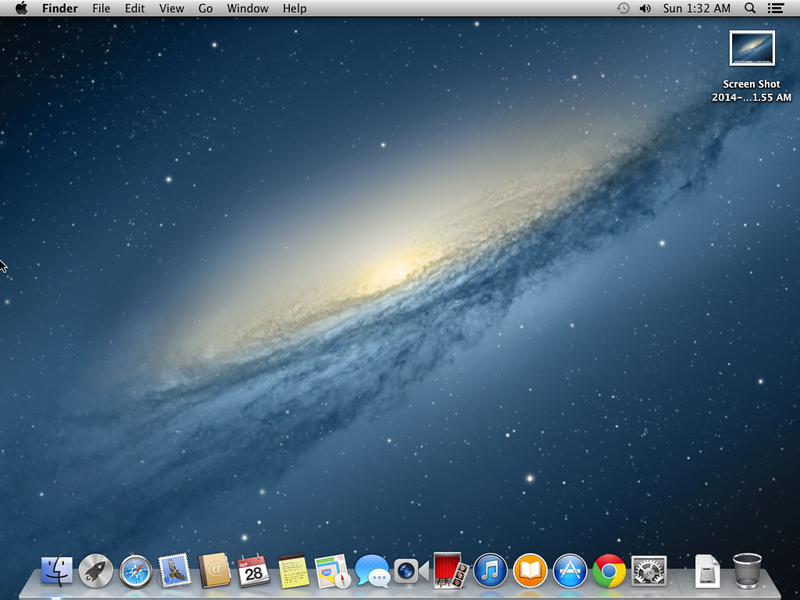Open the Trash in the Dock

(x=747, y=570)
